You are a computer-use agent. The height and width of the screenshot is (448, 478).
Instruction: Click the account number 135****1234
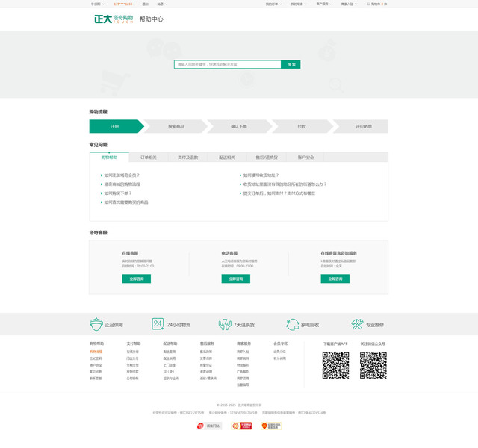pos(123,4)
